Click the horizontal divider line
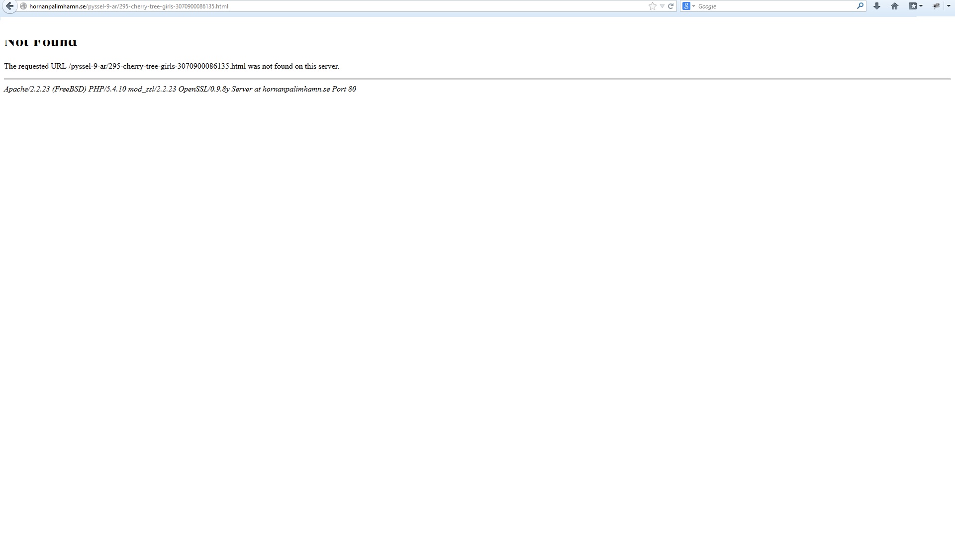Image resolution: width=955 pixels, height=560 pixels. [477, 79]
